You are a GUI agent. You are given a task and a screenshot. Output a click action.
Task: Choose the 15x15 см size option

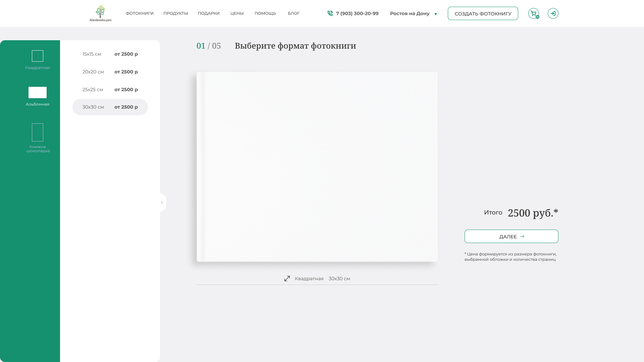(x=110, y=54)
